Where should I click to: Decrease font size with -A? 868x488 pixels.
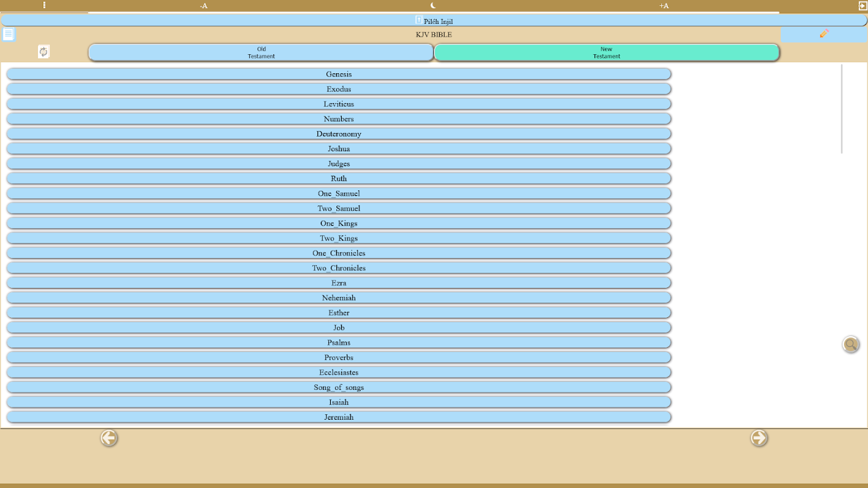[x=204, y=6]
